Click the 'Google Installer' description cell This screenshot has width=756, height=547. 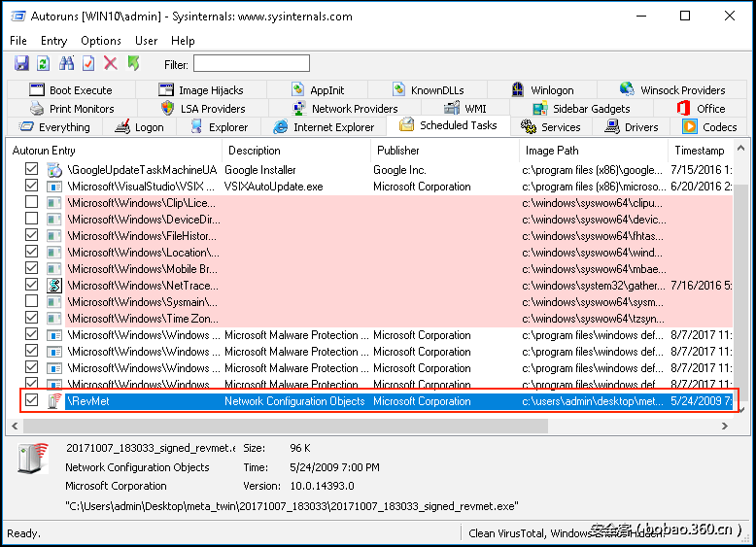click(260, 170)
